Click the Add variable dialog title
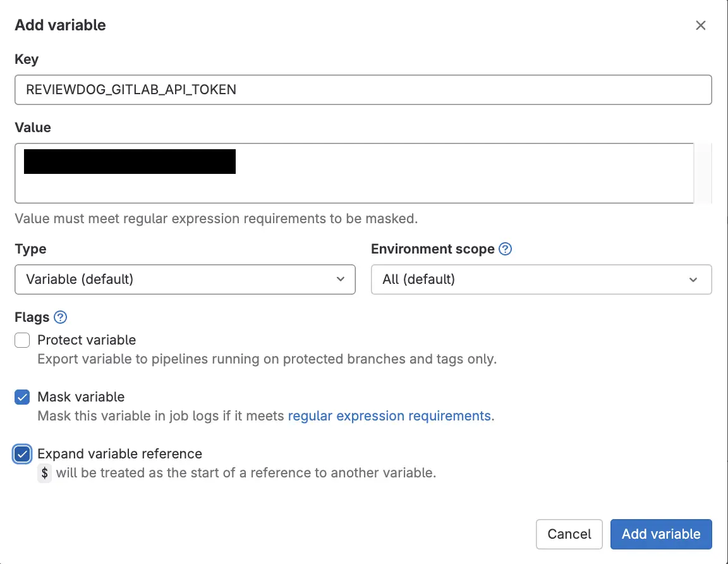728x564 pixels. (60, 25)
